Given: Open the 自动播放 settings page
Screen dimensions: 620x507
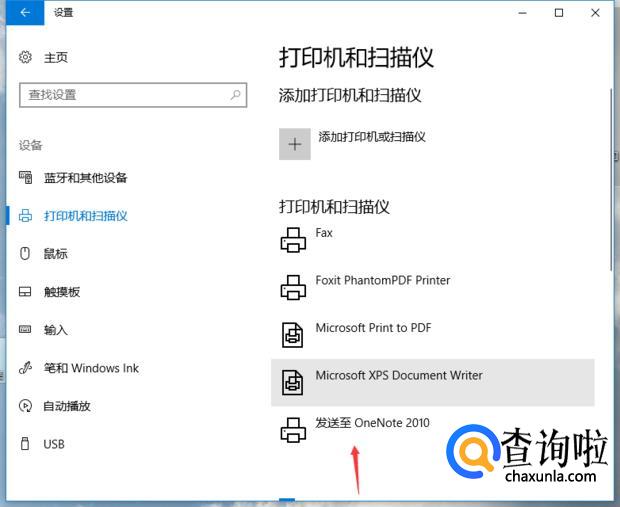Looking at the screenshot, I should tap(67, 406).
